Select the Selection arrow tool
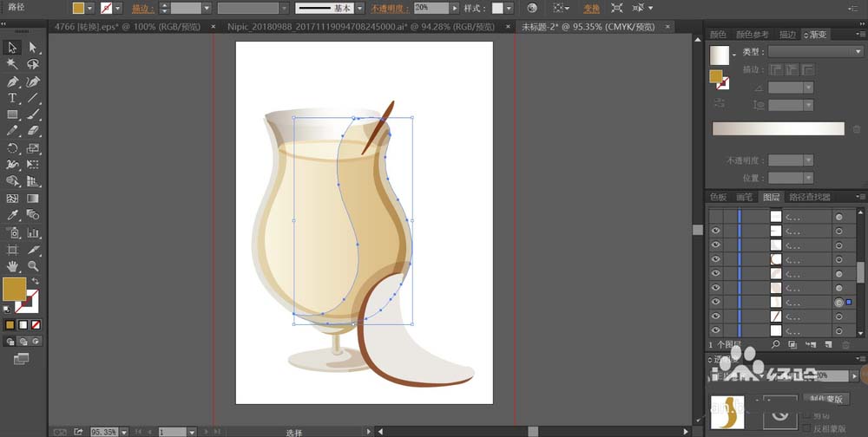Viewport: 868px width, 437px height. [x=13, y=47]
